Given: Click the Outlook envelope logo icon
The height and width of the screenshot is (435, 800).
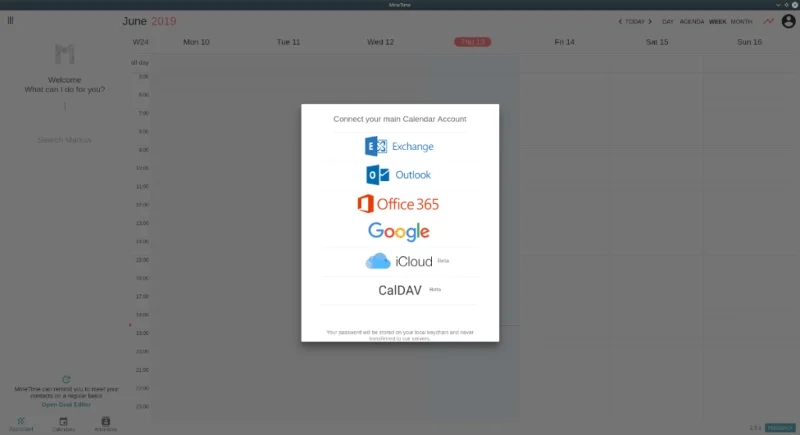Looking at the screenshot, I should [x=378, y=175].
